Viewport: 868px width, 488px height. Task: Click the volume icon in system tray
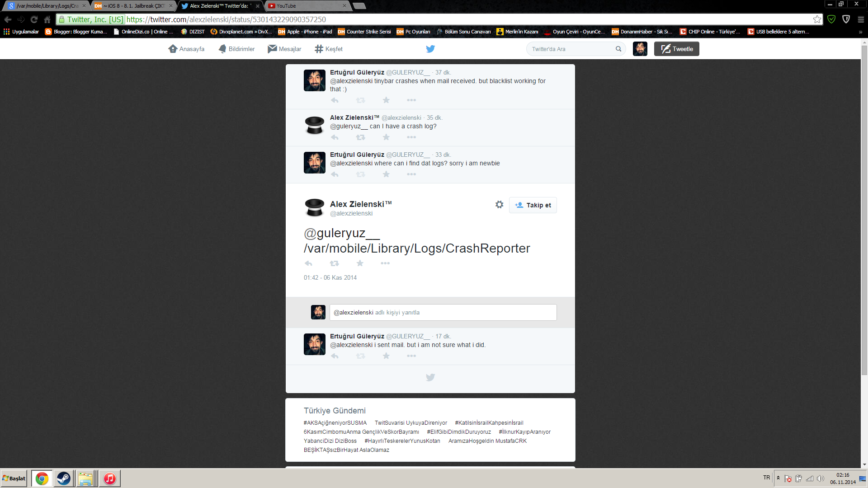click(820, 479)
